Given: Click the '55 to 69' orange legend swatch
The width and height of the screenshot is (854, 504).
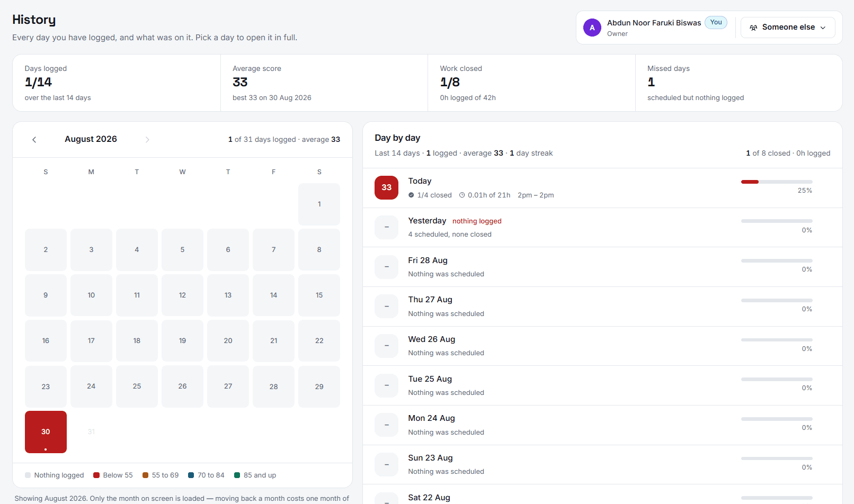Looking at the screenshot, I should click(x=145, y=475).
